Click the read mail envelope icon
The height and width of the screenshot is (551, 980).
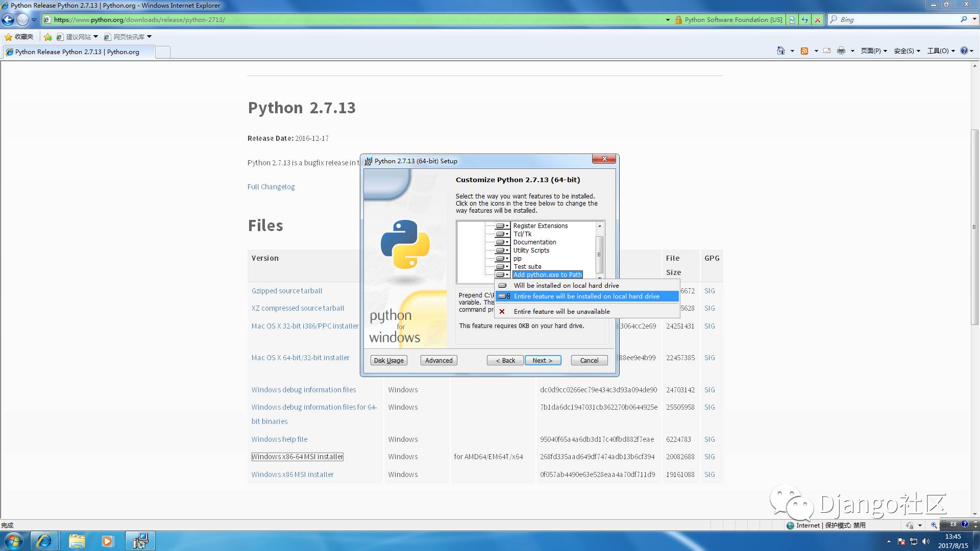(827, 51)
